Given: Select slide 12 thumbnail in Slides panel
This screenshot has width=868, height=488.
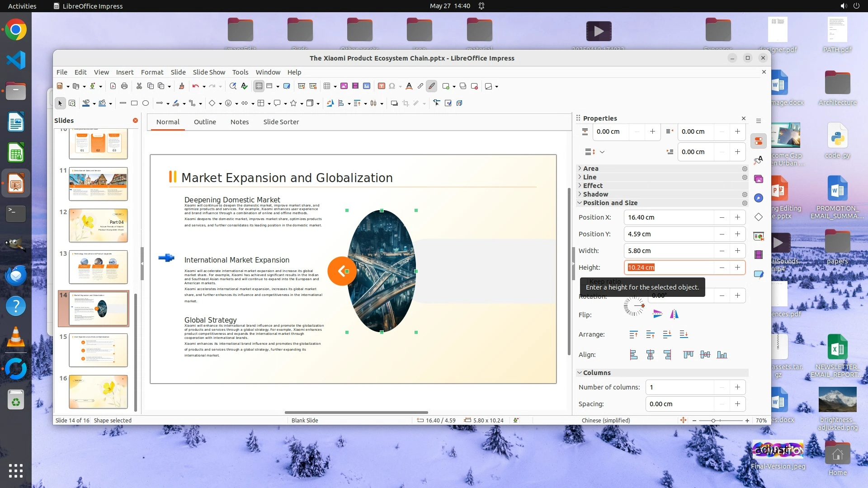Looking at the screenshot, I should [98, 225].
